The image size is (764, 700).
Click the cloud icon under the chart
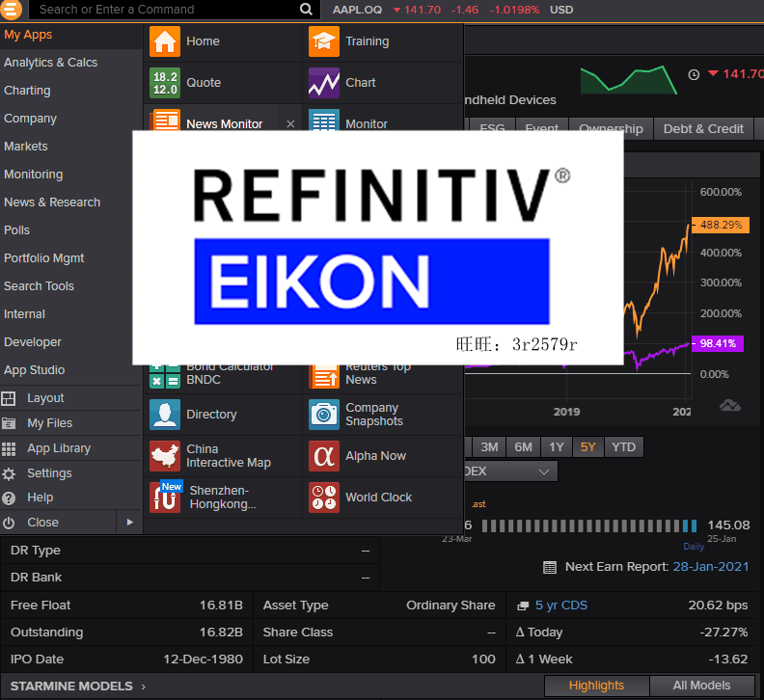[730, 405]
